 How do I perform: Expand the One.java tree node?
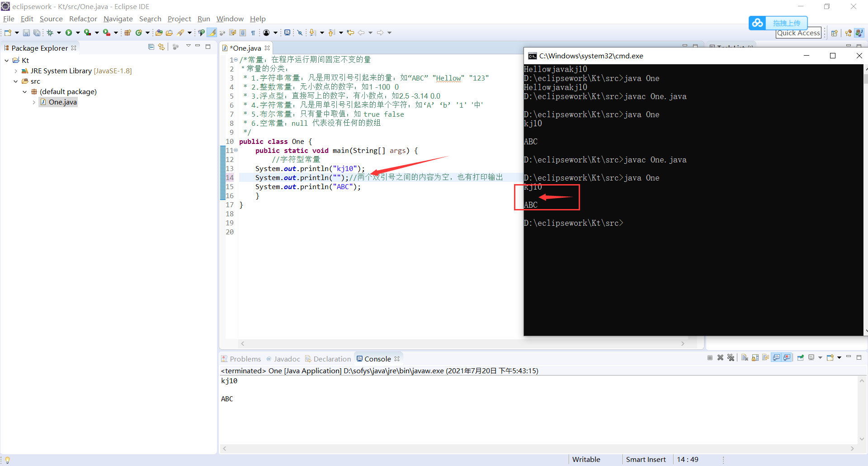[34, 102]
